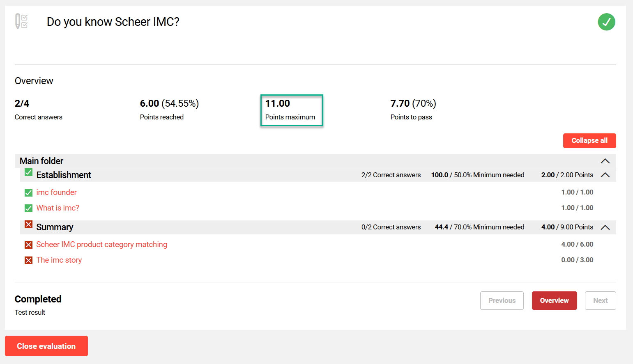Click 100.0 / 50.0% Minimum needed text
The image size is (633, 364).
pos(478,175)
